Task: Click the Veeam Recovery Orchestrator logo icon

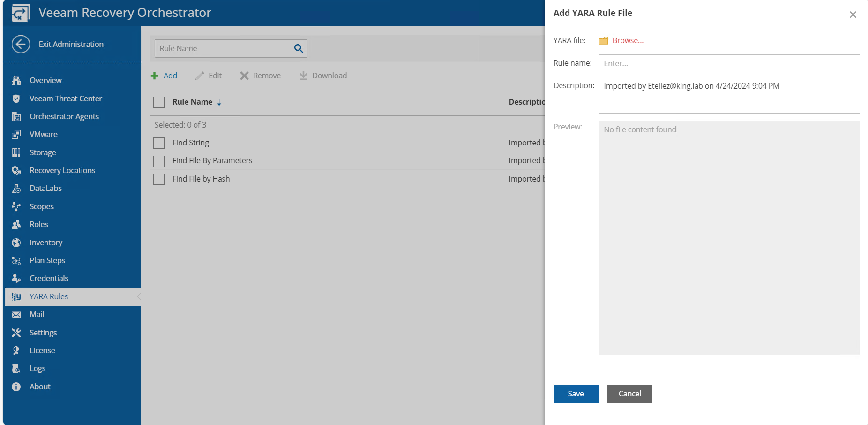Action: click(20, 13)
